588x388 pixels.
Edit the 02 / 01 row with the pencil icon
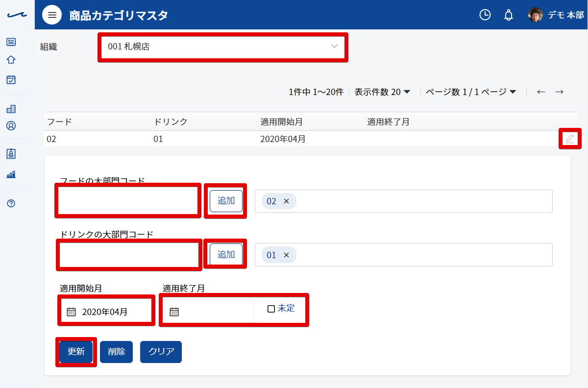(569, 139)
